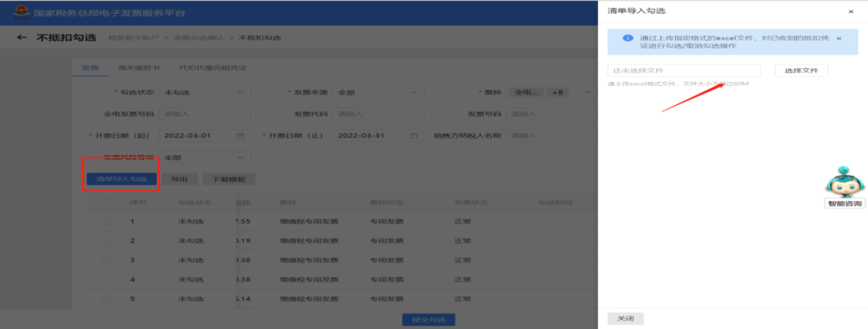Focus the 全电发票号码 input field
This screenshot has height=329, width=868.
[x=205, y=114]
